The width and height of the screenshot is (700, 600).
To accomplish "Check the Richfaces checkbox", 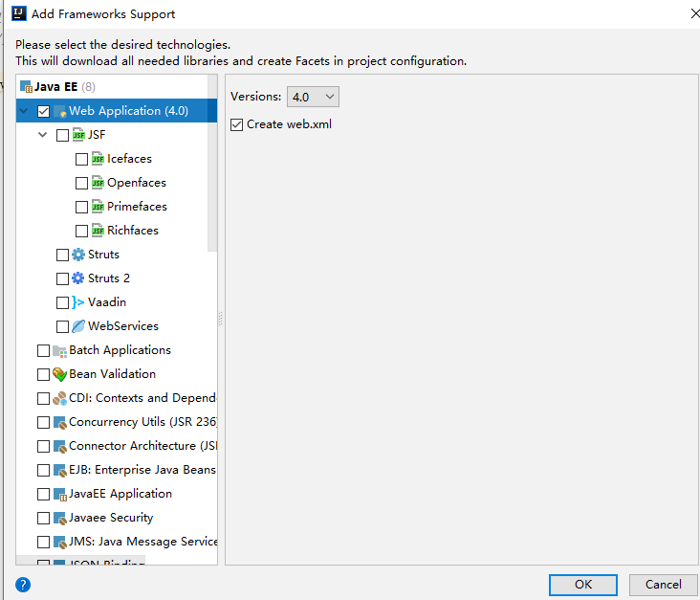I will (x=82, y=231).
